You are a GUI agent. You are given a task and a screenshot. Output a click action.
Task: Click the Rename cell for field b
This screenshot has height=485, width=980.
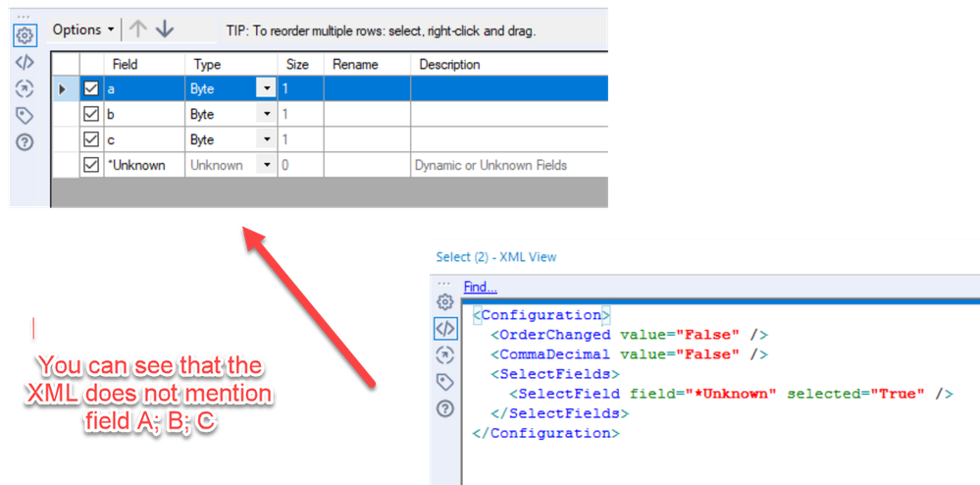coord(368,115)
